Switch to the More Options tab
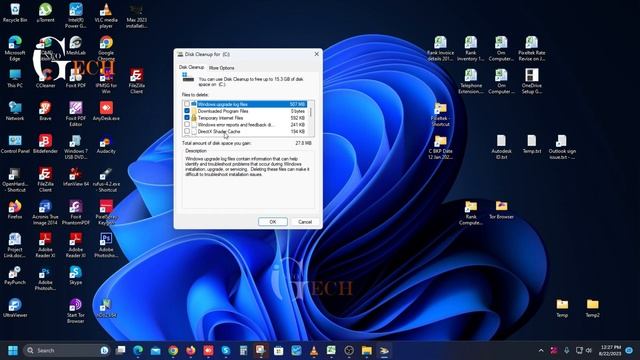Viewport: 640px width, 360px height. 221,68
